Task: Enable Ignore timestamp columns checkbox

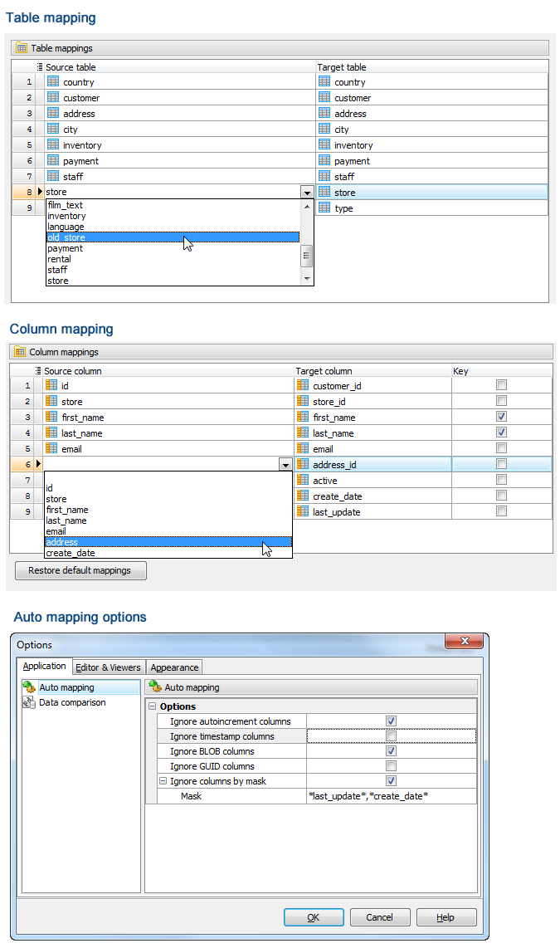Action: 391,736
